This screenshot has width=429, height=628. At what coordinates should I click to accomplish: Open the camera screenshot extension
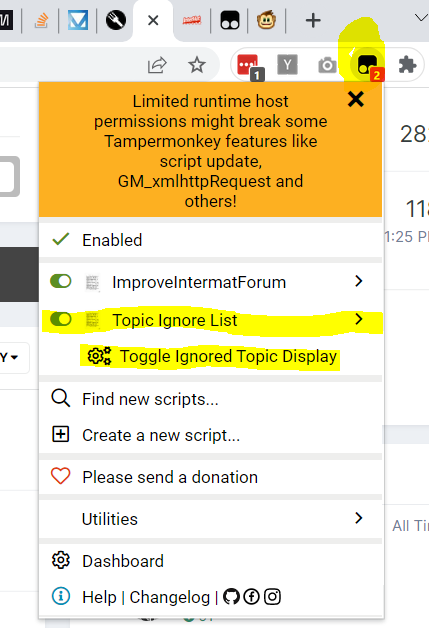tap(327, 65)
